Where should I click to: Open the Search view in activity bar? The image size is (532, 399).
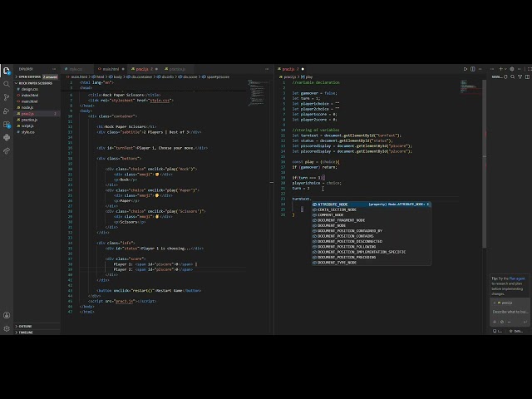tap(7, 84)
